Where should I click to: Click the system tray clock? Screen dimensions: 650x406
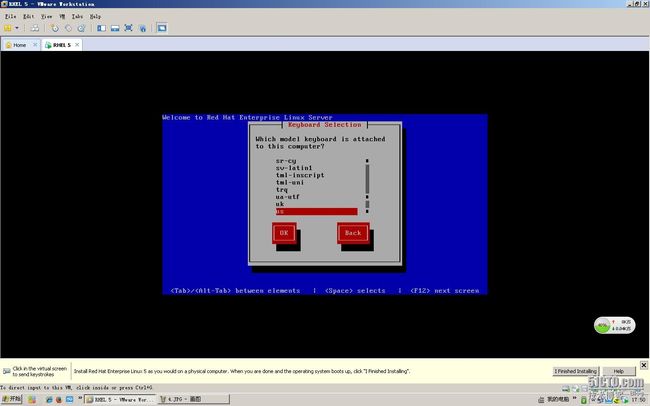tap(640, 400)
